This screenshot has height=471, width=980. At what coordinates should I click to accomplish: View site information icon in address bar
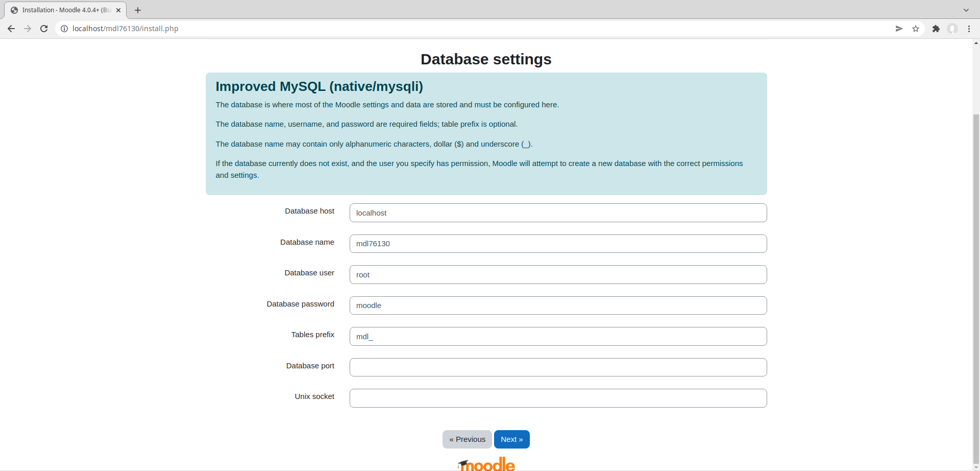[64, 29]
